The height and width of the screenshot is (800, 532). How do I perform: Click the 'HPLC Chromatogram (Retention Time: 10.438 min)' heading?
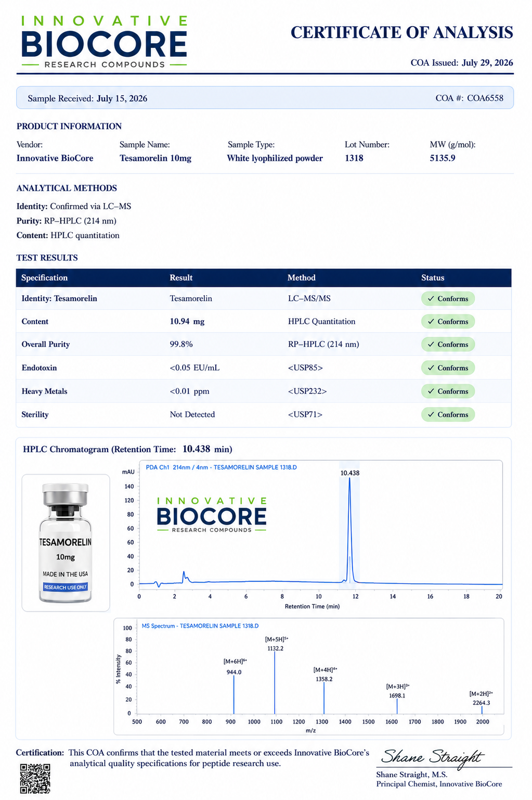tap(128, 449)
